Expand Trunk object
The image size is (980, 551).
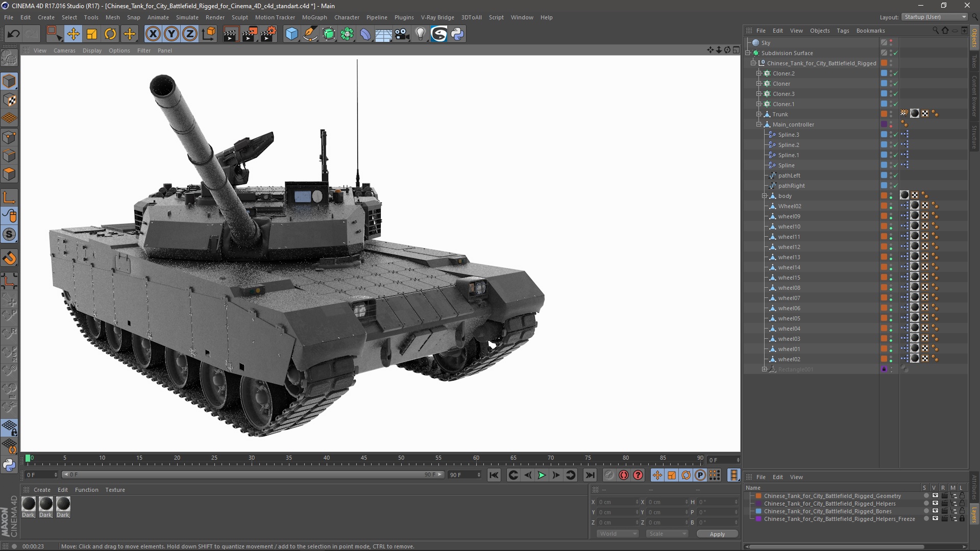click(x=759, y=114)
